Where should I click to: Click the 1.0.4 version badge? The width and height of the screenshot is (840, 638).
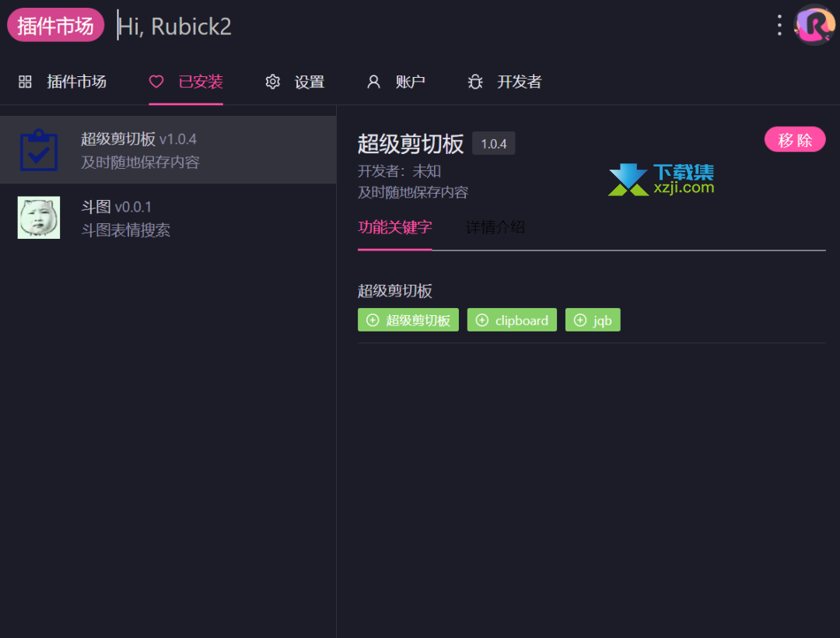tap(493, 142)
